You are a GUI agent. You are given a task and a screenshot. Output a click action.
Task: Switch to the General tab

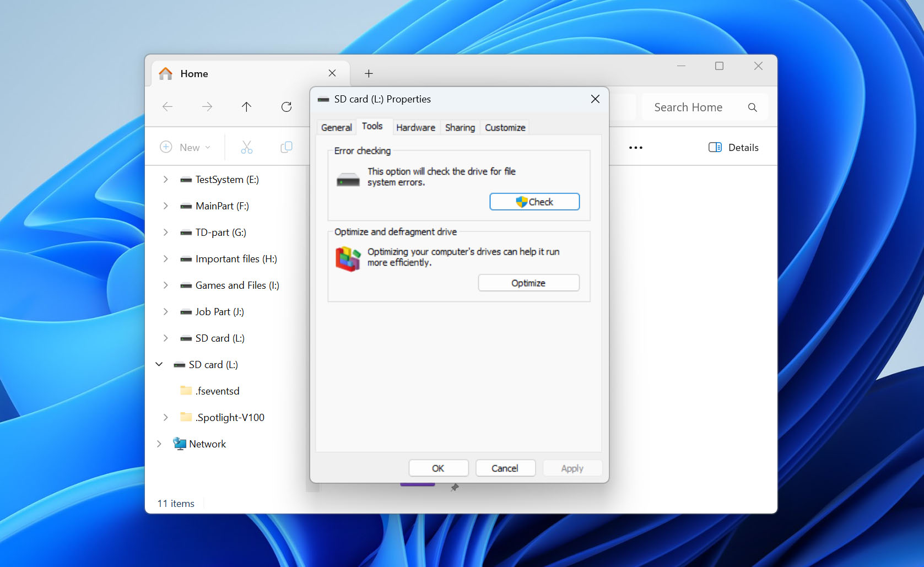[336, 127]
